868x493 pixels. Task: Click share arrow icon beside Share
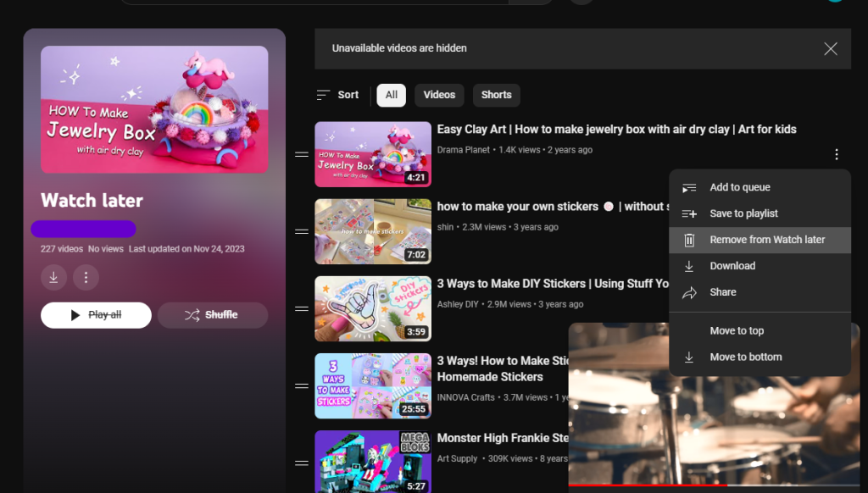tap(689, 292)
